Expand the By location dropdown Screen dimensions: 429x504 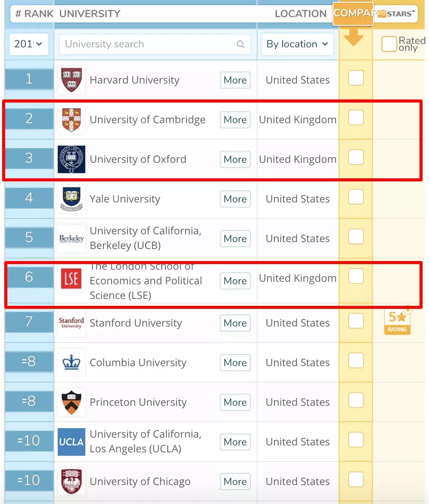(298, 44)
